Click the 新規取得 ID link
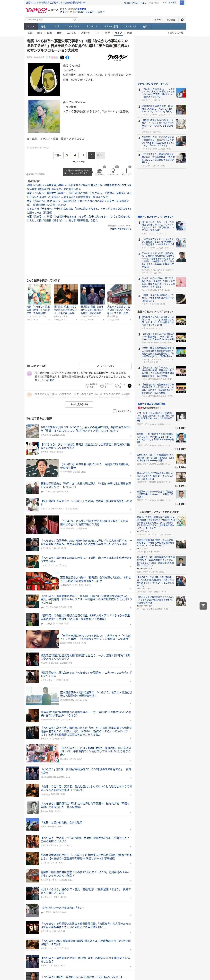This screenshot has height=980, width=210. click(82, 9)
